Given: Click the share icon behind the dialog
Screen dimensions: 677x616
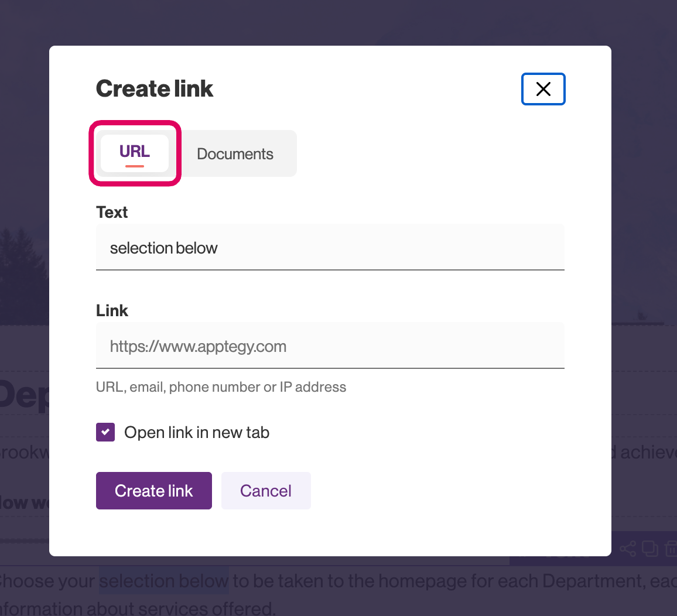Looking at the screenshot, I should coord(627,549).
